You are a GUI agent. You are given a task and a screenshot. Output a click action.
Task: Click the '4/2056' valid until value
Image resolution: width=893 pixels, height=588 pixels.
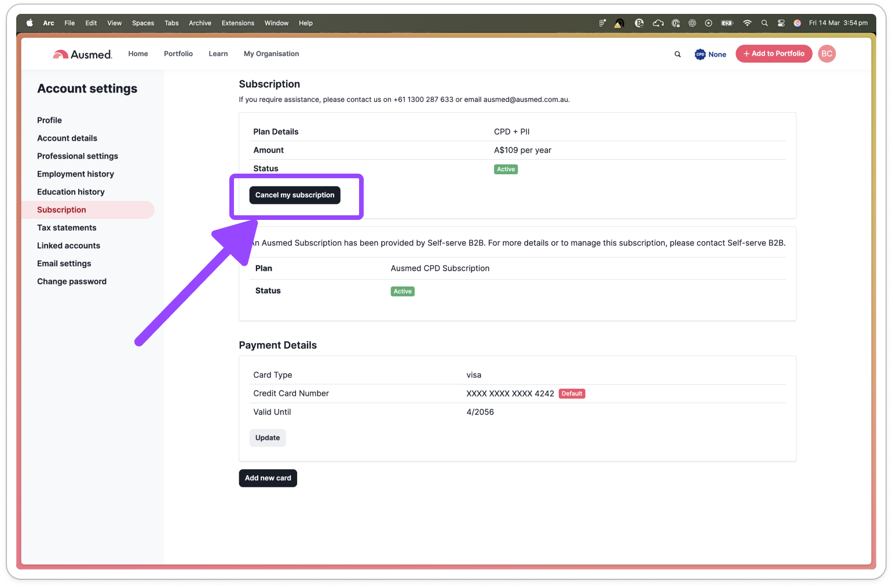(x=480, y=412)
